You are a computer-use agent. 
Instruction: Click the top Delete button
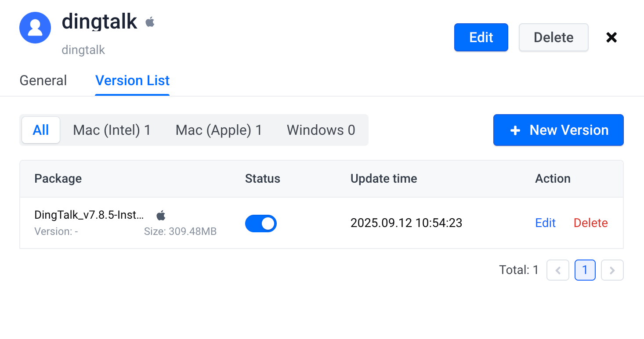[x=554, y=37]
